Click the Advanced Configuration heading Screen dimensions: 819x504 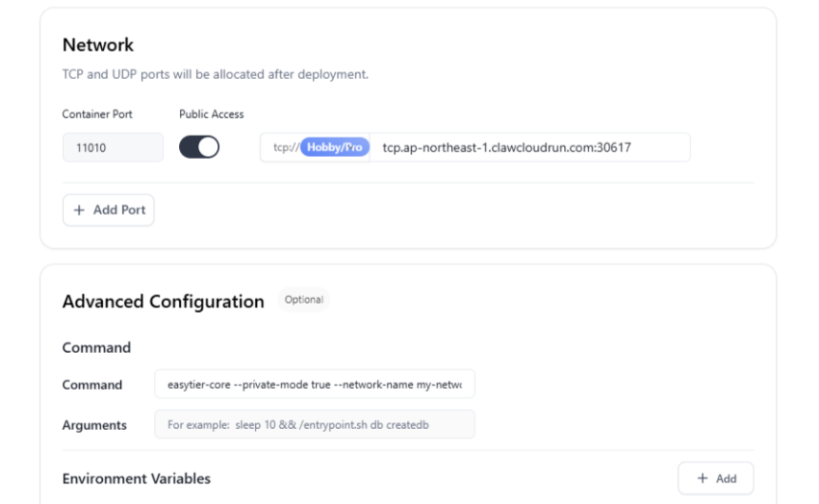click(163, 301)
